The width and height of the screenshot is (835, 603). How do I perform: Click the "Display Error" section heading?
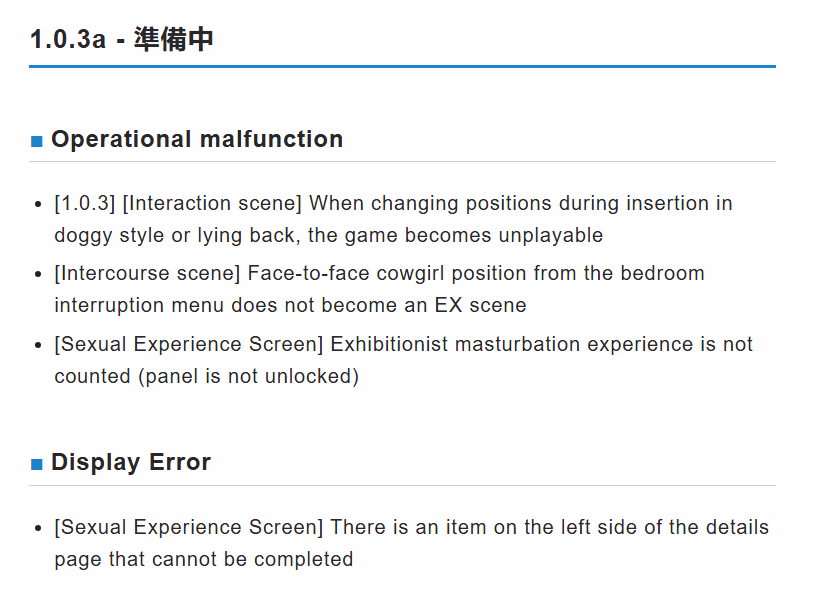coord(131,462)
